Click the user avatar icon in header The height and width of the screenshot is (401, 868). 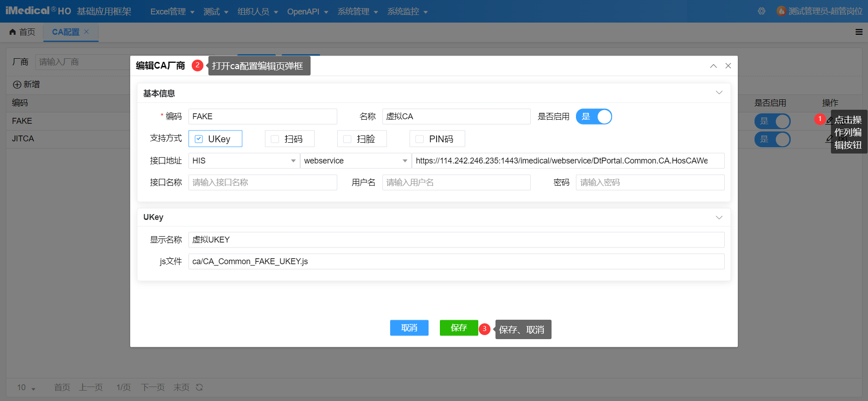[781, 11]
